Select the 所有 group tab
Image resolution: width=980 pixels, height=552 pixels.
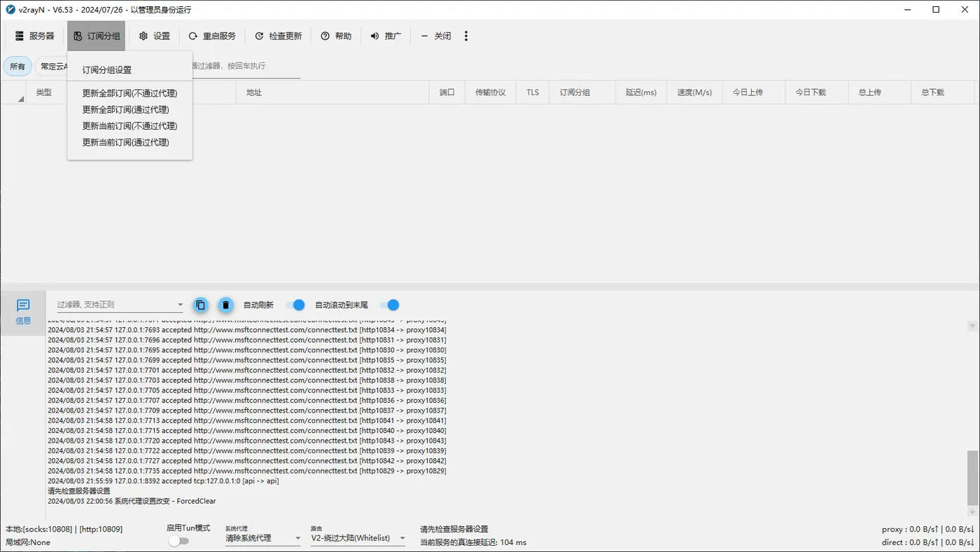click(x=17, y=67)
